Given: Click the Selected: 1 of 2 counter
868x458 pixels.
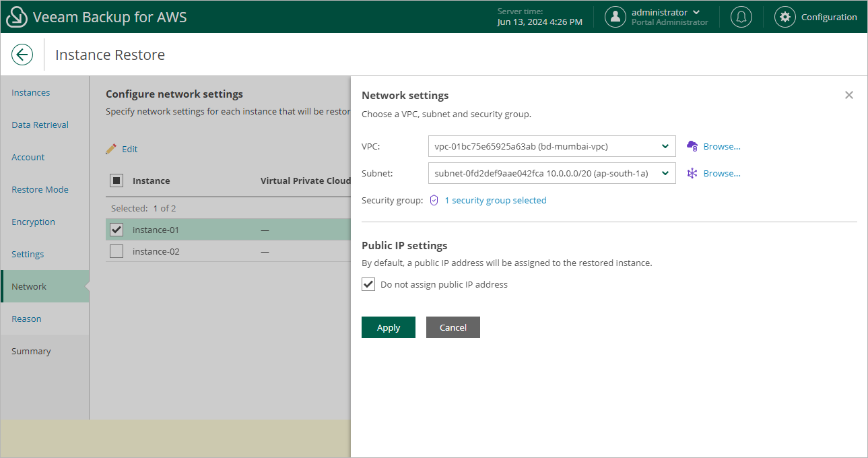Looking at the screenshot, I should click(x=143, y=208).
